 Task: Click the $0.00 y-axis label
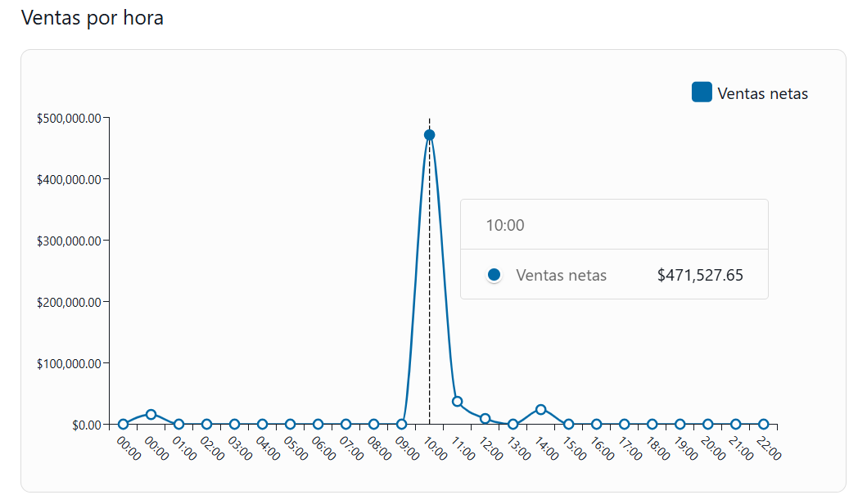tap(86, 425)
